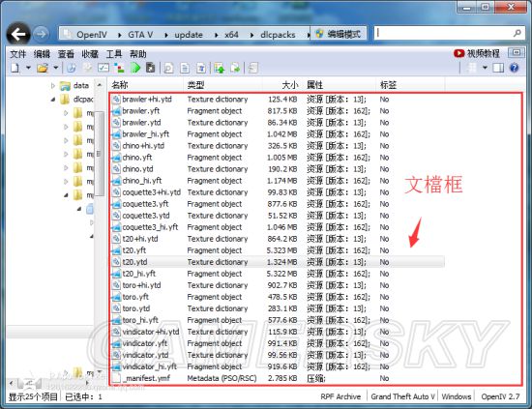Image resolution: width=532 pixels, height=409 pixels.
Task: Collapse the dlcpacks folder in tree
Action: click(x=53, y=100)
